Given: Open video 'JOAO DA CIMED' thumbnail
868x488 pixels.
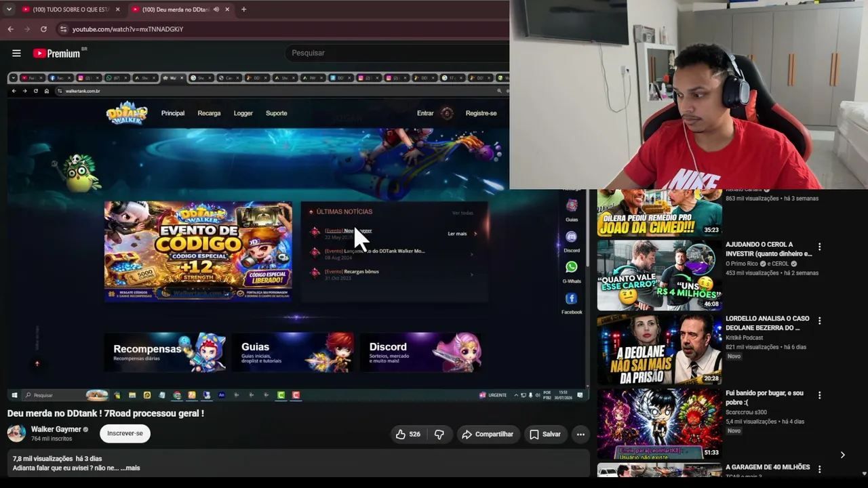Looking at the screenshot, I should click(659, 212).
